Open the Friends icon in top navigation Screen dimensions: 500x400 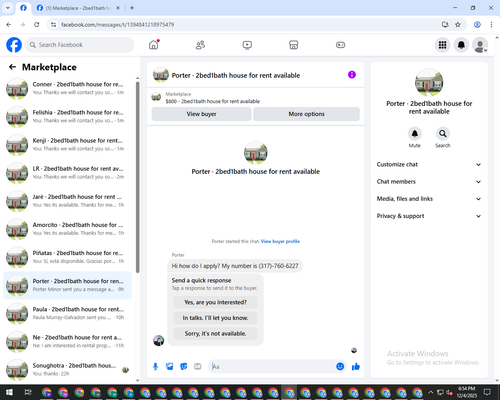tap(200, 45)
